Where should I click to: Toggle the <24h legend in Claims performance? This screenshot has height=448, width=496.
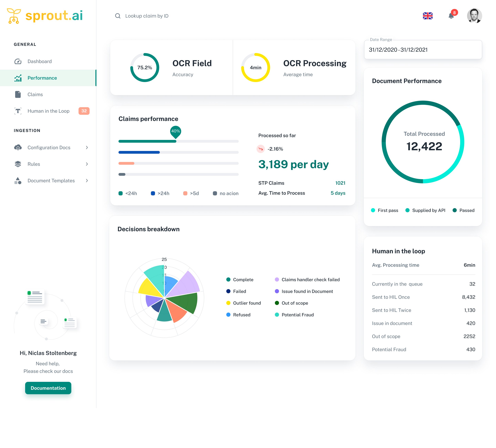pos(128,193)
